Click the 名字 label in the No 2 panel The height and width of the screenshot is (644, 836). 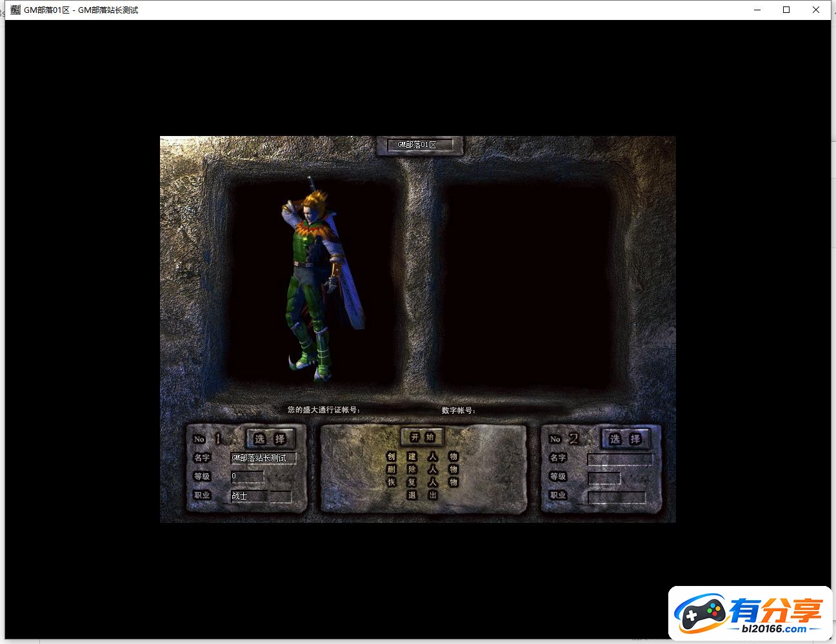tap(558, 458)
